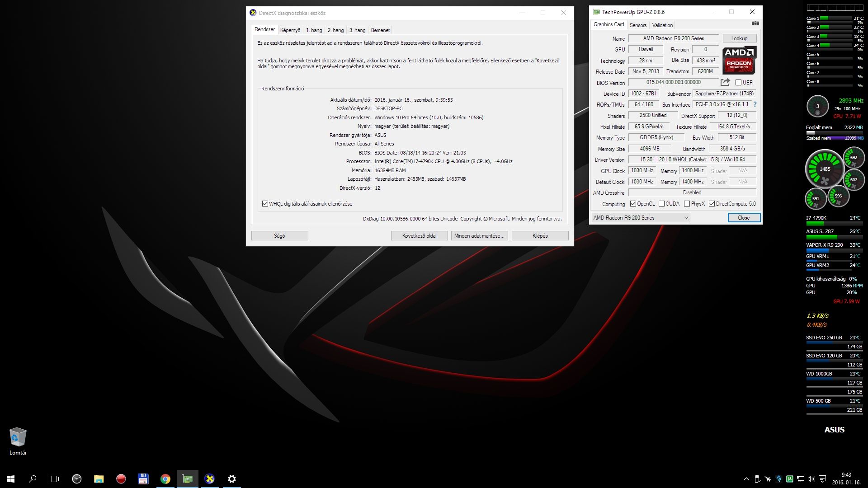This screenshot has height=488, width=868.
Task: Open the Validation tab in GPU-Z
Action: 662,25
